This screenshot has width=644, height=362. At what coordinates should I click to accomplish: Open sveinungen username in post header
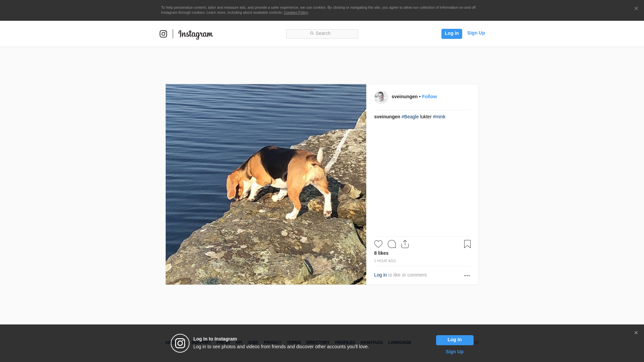[405, 97]
